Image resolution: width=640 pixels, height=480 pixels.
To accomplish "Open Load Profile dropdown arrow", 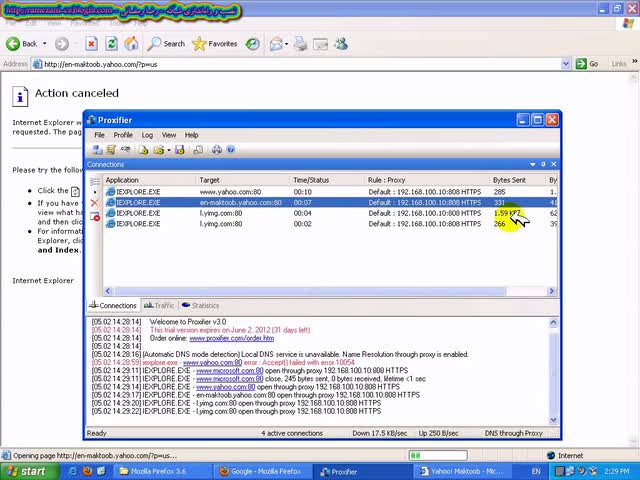I will [169, 150].
